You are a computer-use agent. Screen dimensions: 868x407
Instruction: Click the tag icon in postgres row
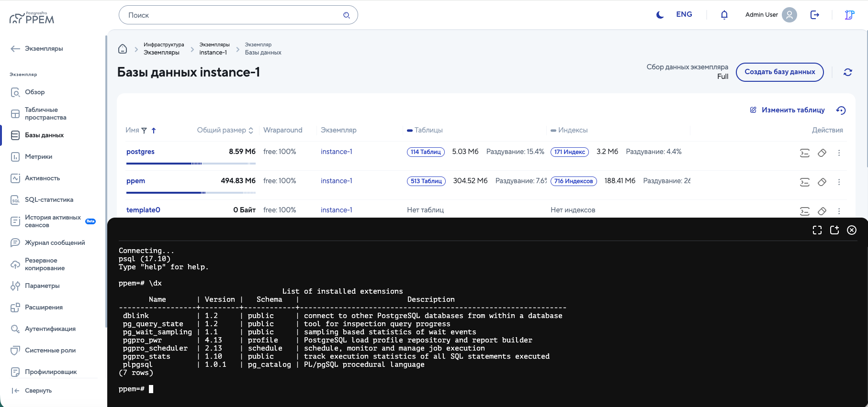tap(822, 153)
